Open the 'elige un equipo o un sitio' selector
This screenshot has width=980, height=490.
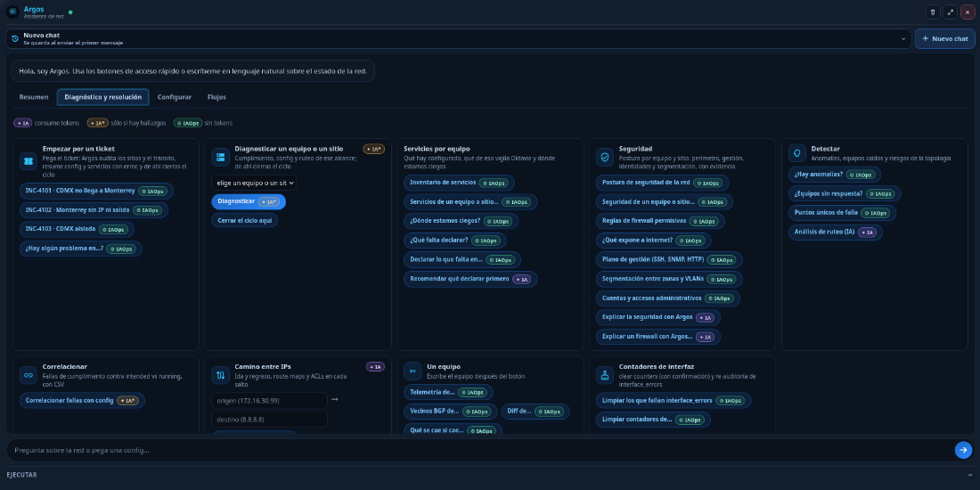click(254, 184)
